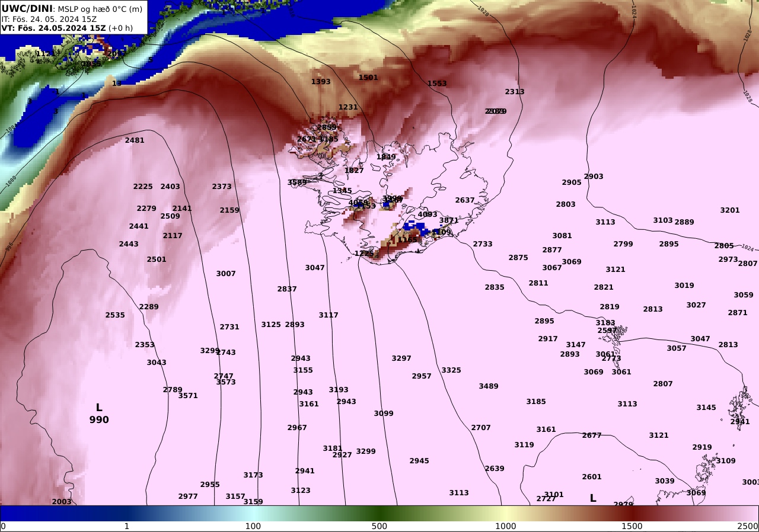Click the UWC/DINI title text
Screen dimensions: 759x532
(27, 9)
